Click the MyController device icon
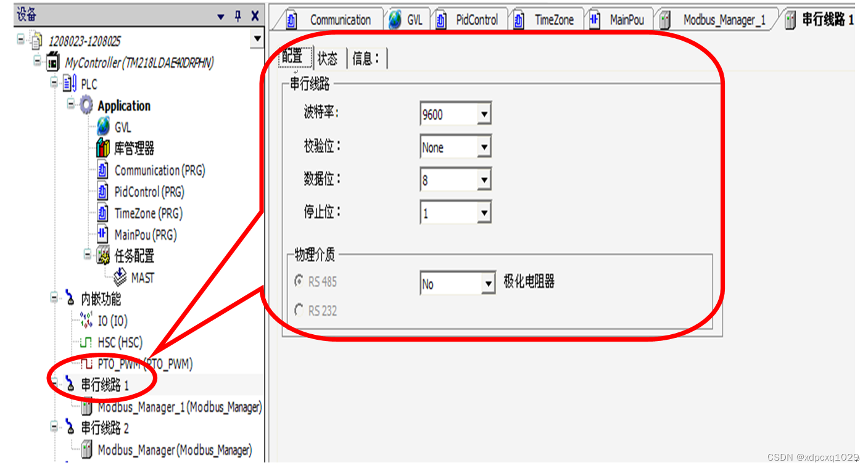Screen dimensions: 868x468 (53, 62)
